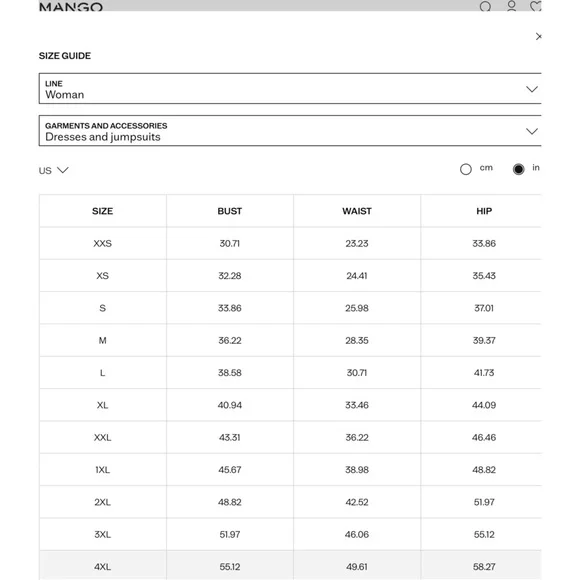Screen dimensions: 580x580
Task: Click the SIZE column header
Action: [102, 211]
